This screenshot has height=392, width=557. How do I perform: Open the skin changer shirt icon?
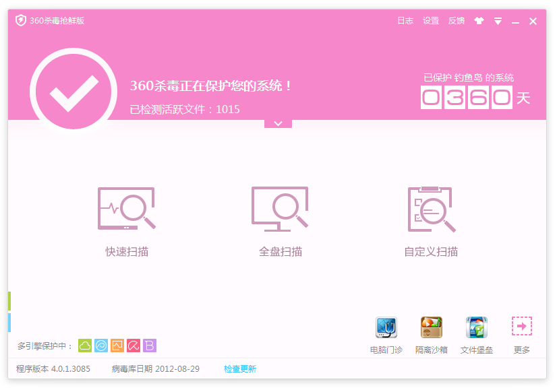click(x=479, y=21)
